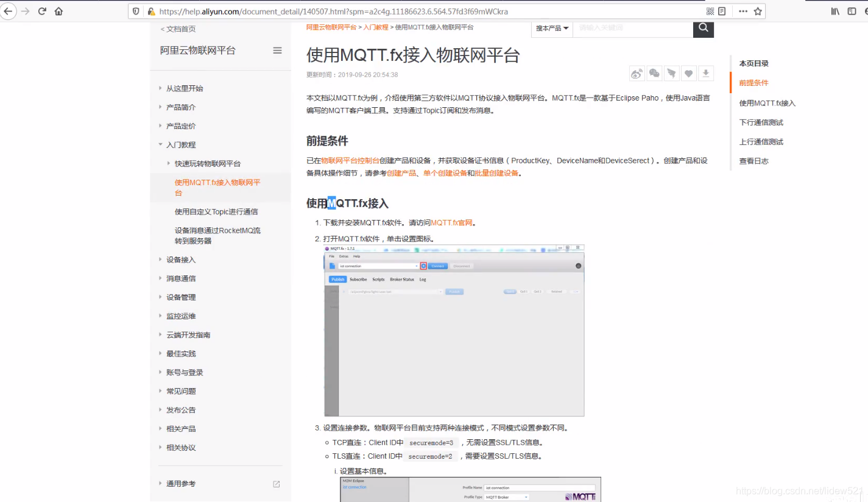
Task: Toggle reader view icon in address bar
Action: 722,11
